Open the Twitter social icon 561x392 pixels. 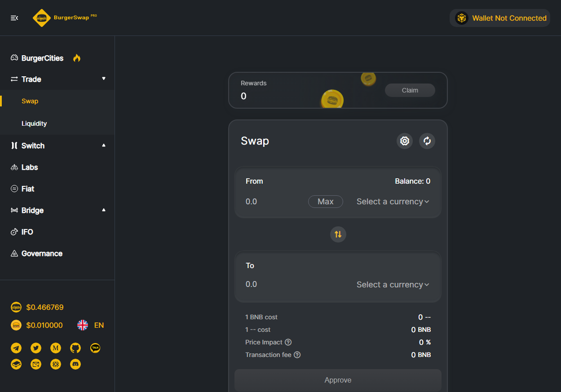click(x=36, y=348)
